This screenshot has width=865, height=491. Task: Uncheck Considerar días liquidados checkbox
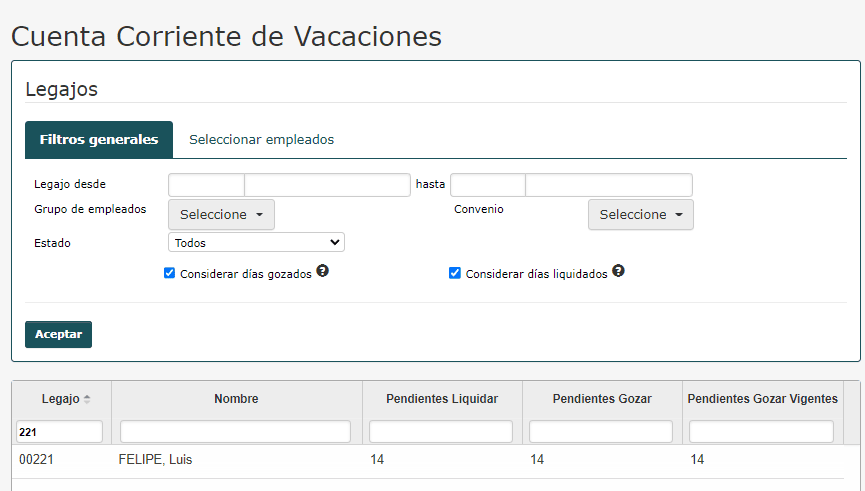pyautogui.click(x=455, y=273)
